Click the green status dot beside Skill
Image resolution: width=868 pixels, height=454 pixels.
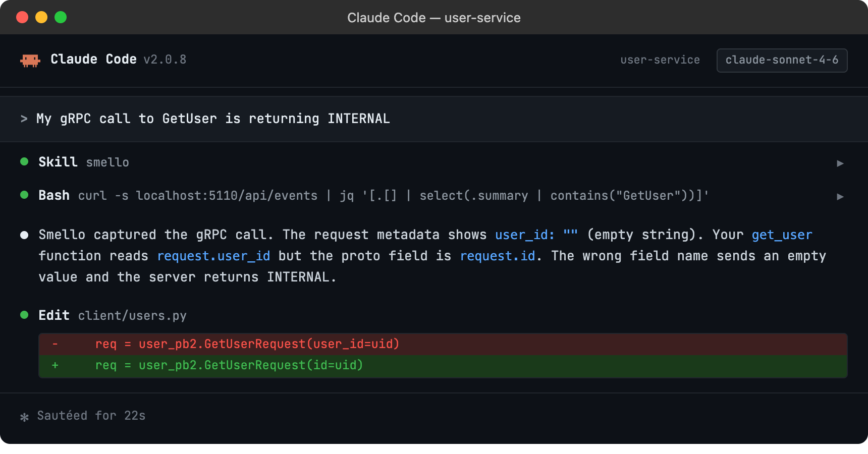click(24, 161)
